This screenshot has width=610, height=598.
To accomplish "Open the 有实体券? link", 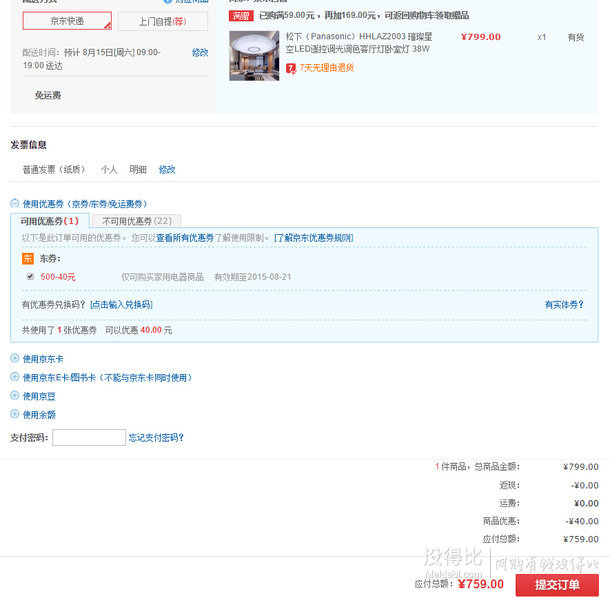I will [564, 305].
